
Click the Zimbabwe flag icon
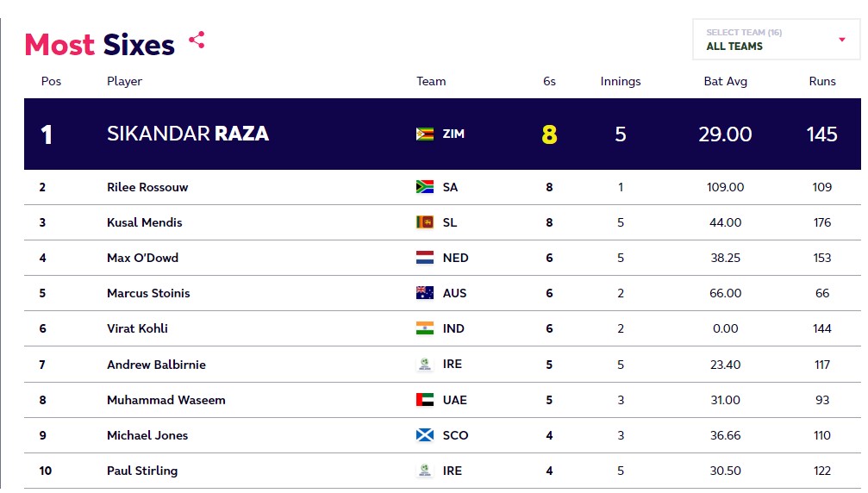tap(425, 134)
